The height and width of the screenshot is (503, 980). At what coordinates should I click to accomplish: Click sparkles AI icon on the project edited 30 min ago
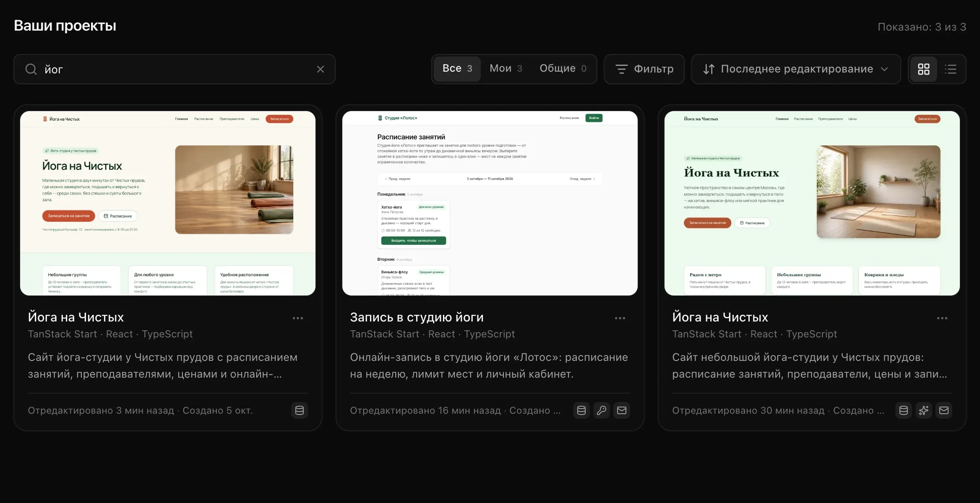(x=924, y=410)
